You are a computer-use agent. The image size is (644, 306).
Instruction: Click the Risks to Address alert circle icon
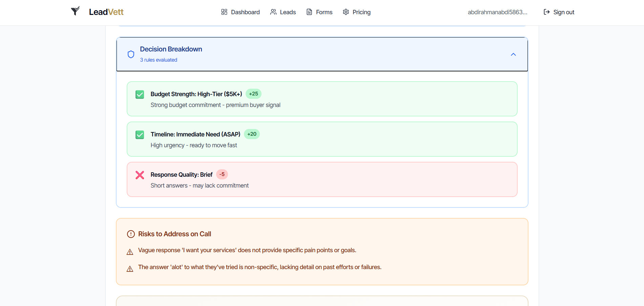[x=131, y=234]
